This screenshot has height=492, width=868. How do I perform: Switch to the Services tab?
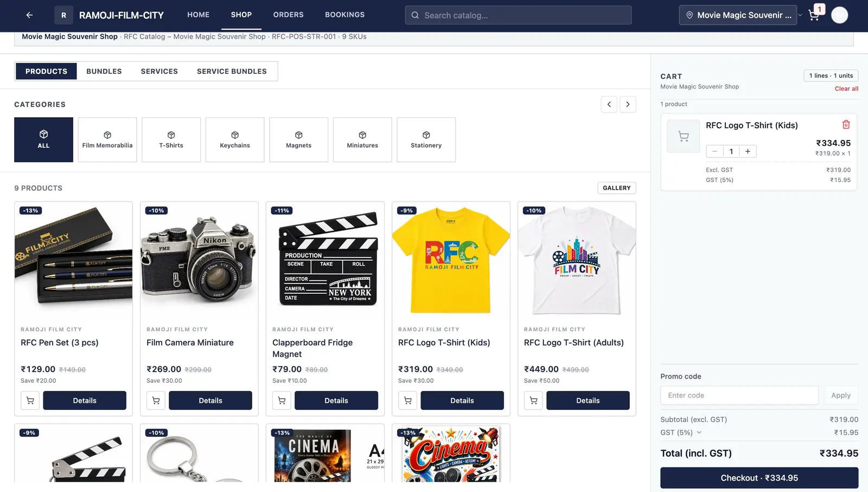coord(159,71)
